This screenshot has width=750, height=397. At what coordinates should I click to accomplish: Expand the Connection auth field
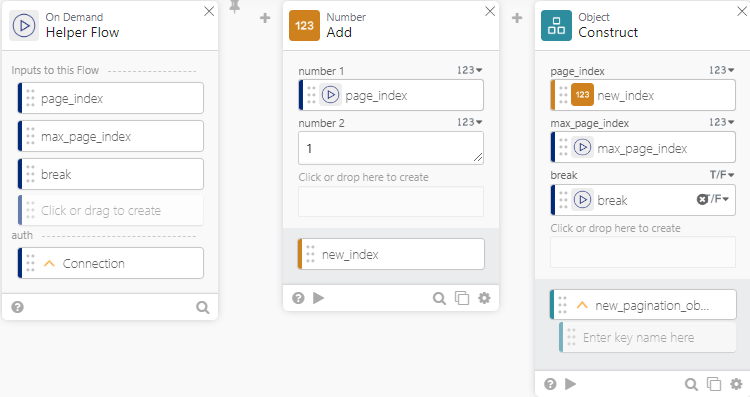(x=49, y=264)
